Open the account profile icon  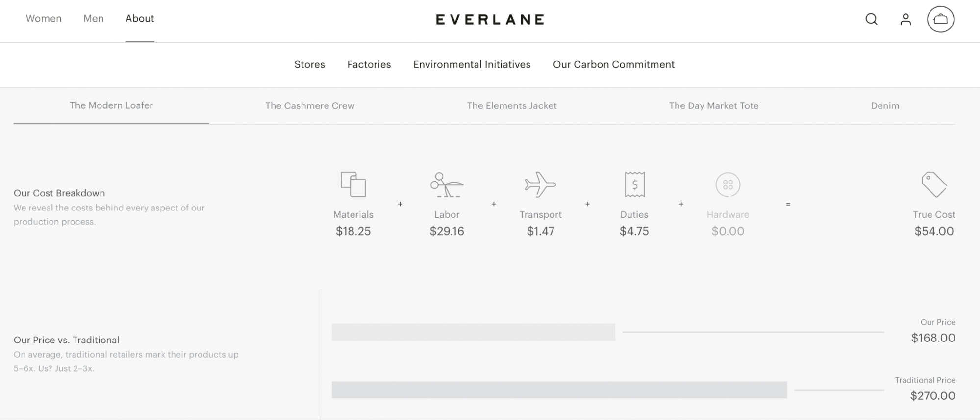coord(905,19)
